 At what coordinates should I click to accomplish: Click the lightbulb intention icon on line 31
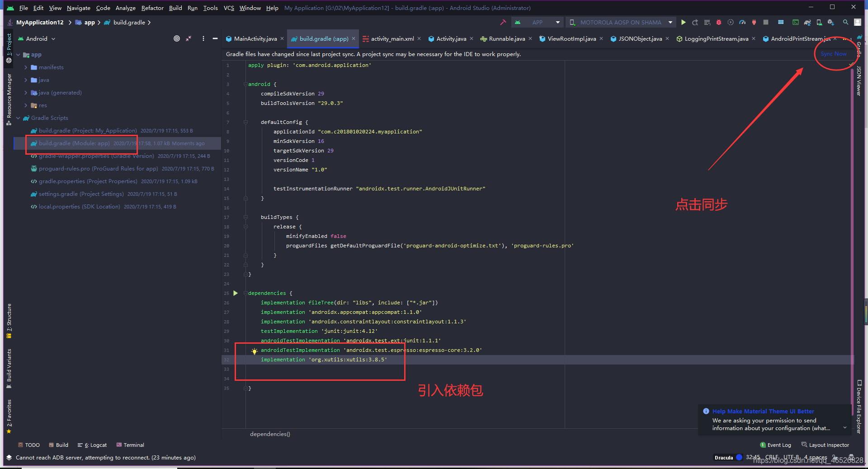[255, 351]
